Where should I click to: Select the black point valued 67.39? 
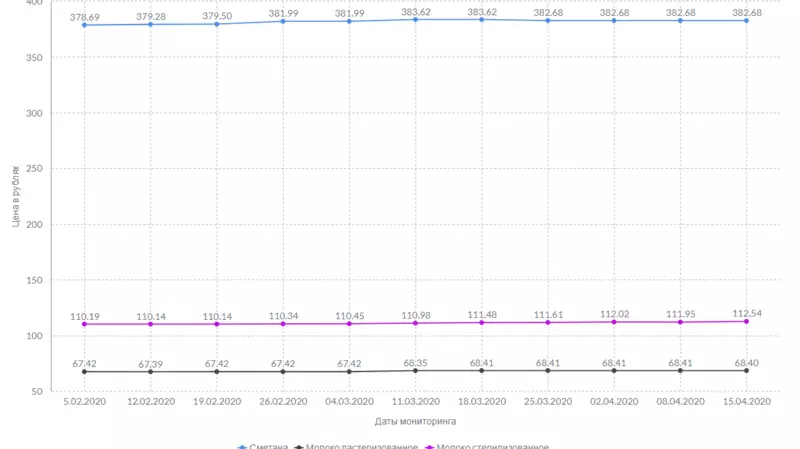151,372
